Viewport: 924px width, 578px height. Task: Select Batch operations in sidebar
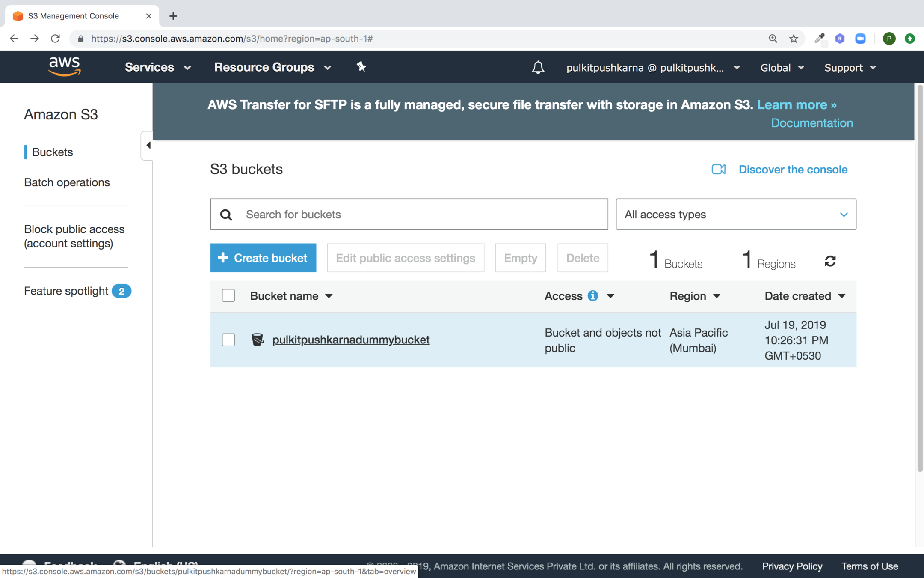[67, 182]
